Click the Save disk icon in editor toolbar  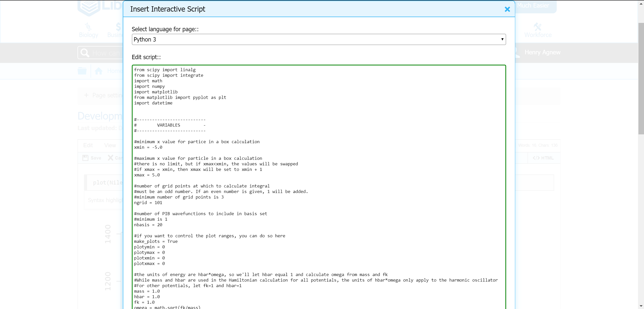tap(85, 158)
